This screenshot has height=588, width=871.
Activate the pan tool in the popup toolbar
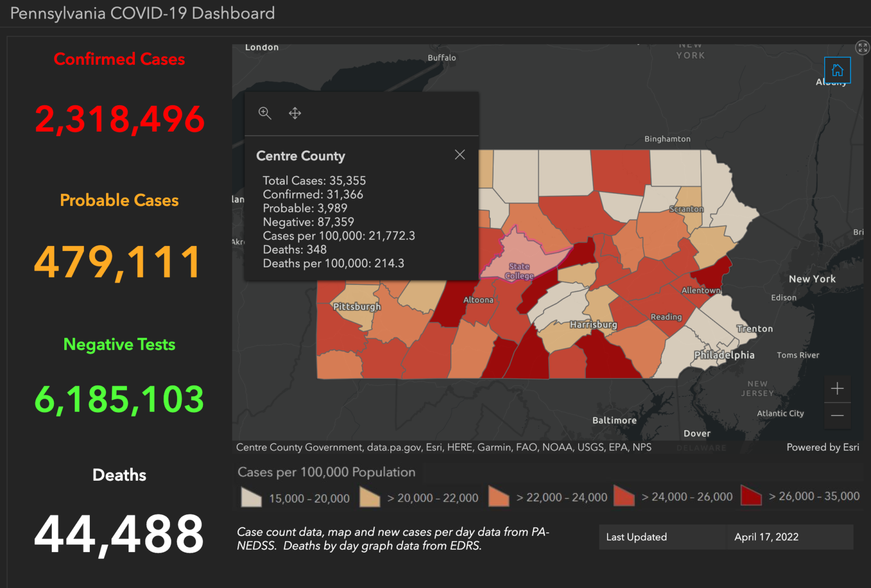point(294,113)
